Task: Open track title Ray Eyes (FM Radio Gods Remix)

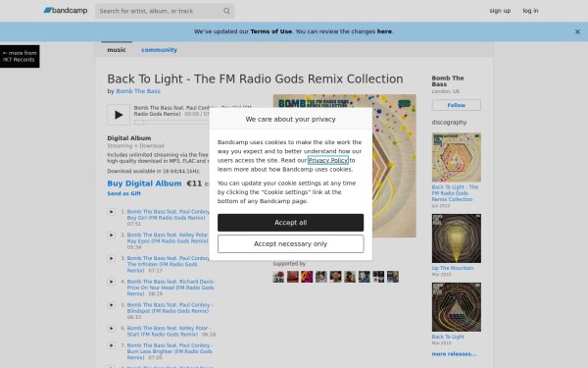Action: click(x=168, y=237)
